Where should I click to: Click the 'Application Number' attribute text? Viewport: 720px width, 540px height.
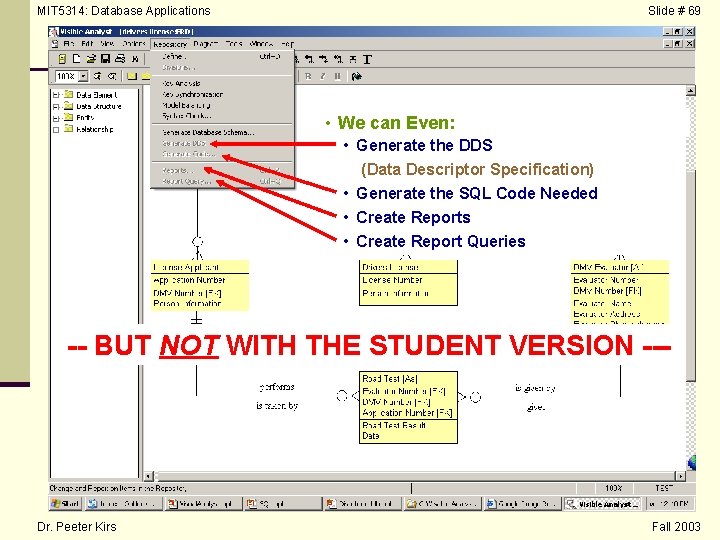click(189, 280)
